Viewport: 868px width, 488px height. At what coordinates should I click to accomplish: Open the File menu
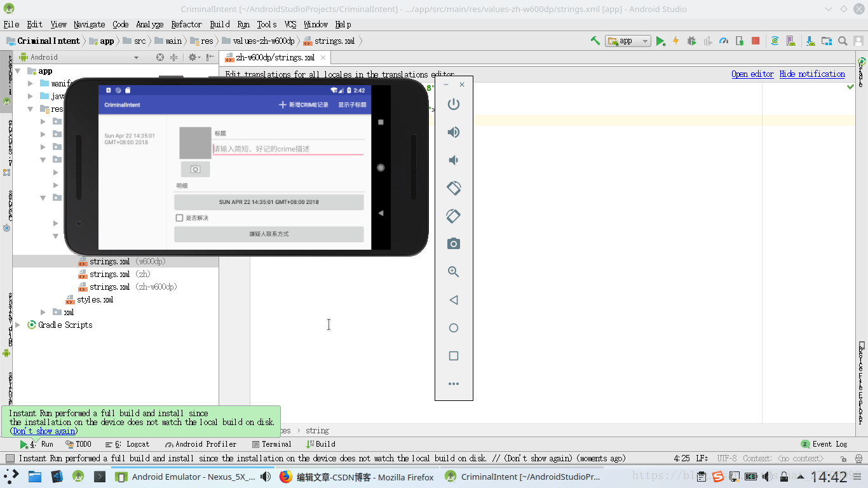point(11,24)
